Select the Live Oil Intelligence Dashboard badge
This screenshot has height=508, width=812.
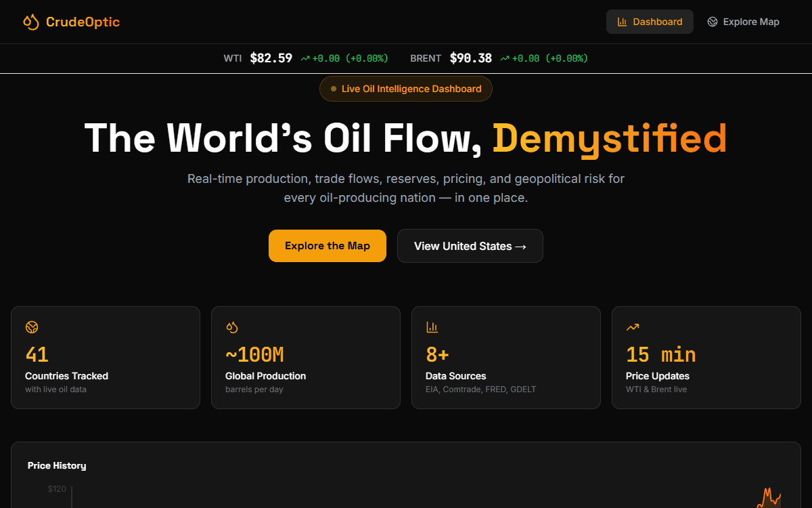406,89
